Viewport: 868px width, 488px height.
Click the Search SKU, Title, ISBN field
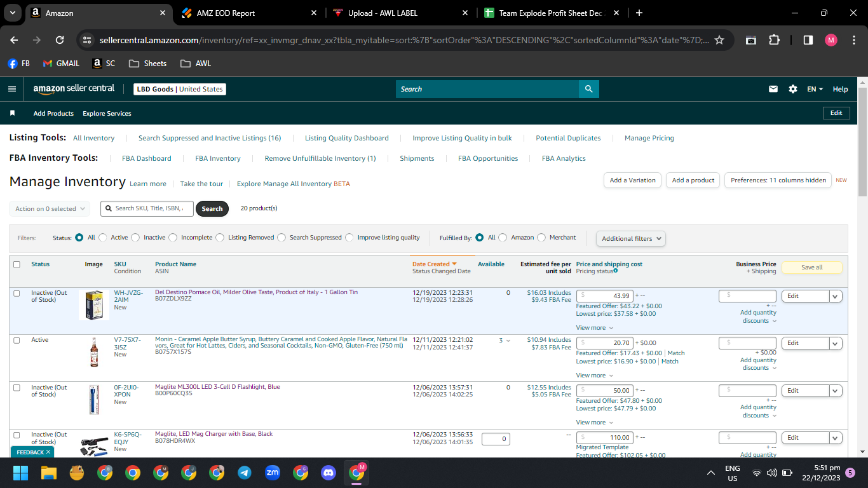pos(147,208)
